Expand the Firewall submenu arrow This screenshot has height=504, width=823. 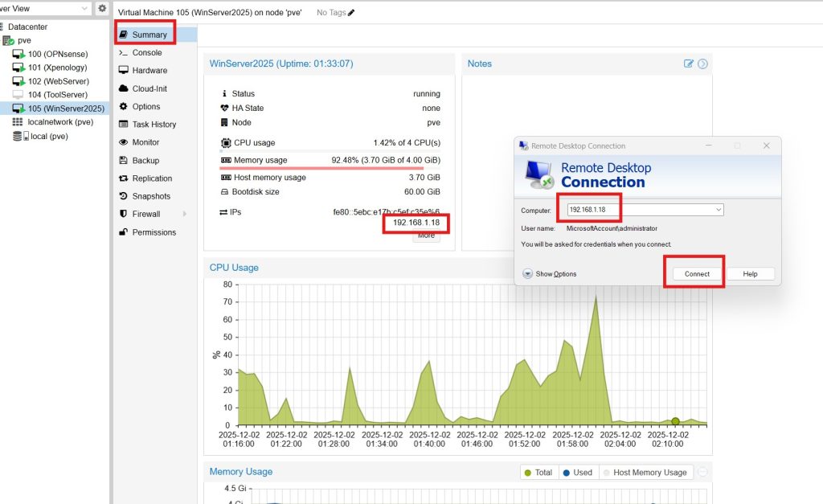pyautogui.click(x=184, y=215)
